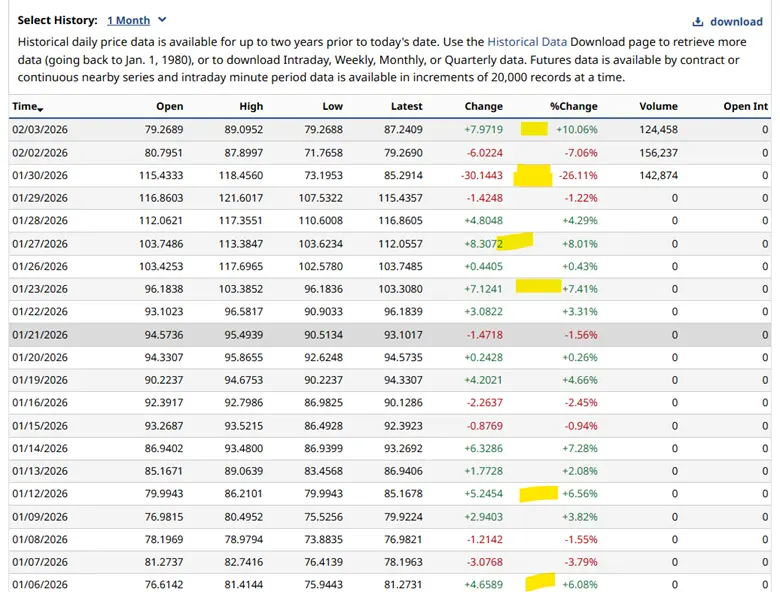Click the change value -30.1443
The width and height of the screenshot is (780, 592).
coord(482,176)
